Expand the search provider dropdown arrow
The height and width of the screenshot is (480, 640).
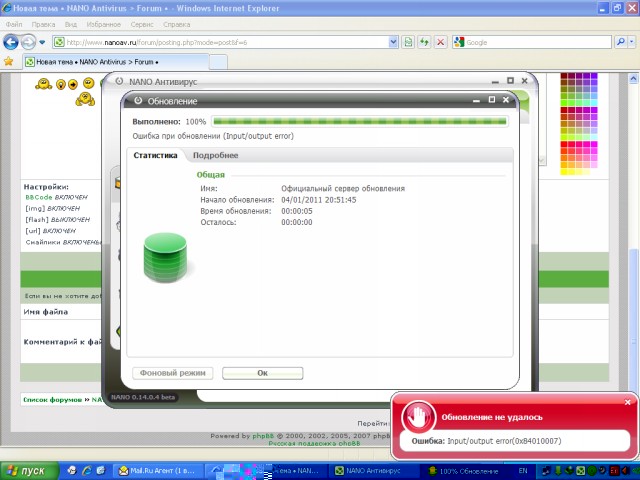pyautogui.click(x=632, y=43)
